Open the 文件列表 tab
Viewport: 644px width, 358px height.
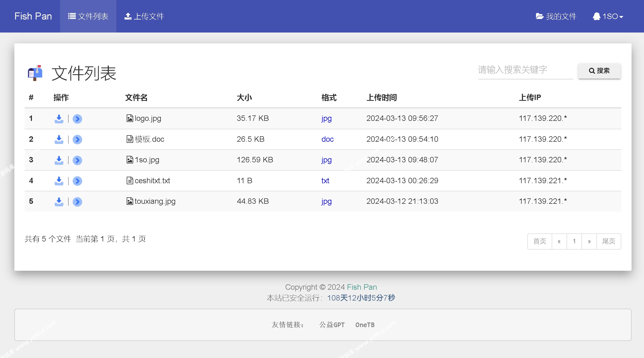(x=88, y=16)
